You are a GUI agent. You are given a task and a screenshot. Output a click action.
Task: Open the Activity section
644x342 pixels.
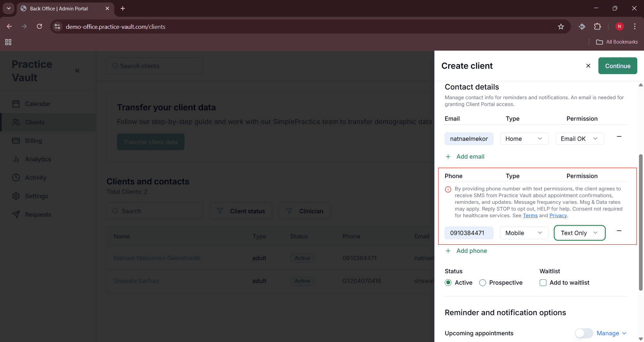point(36,178)
